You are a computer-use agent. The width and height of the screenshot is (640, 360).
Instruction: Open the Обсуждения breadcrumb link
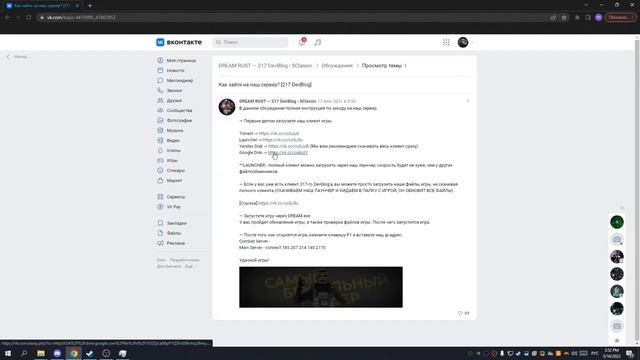337,65
